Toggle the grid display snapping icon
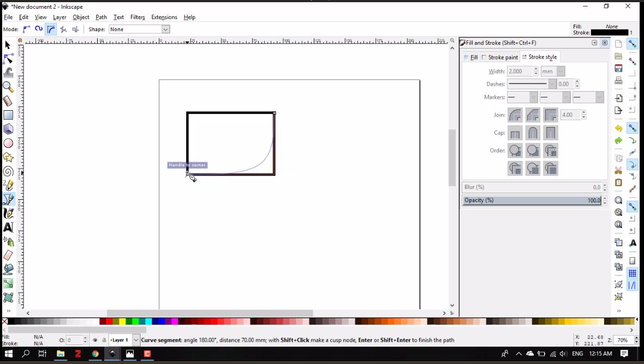 (x=633, y=273)
